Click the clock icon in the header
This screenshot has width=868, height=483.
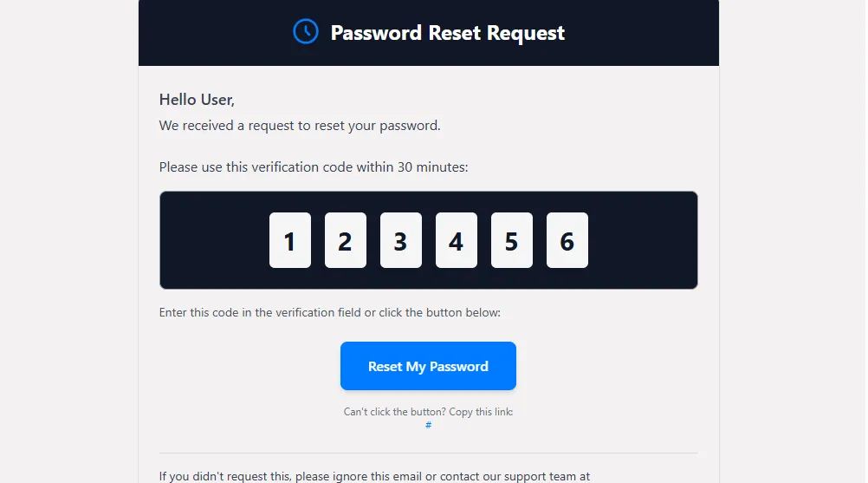click(x=306, y=32)
